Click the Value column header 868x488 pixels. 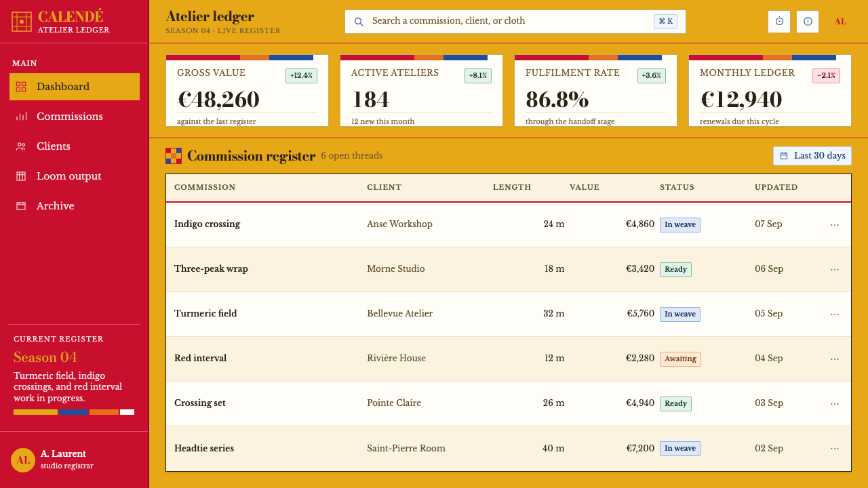point(585,187)
